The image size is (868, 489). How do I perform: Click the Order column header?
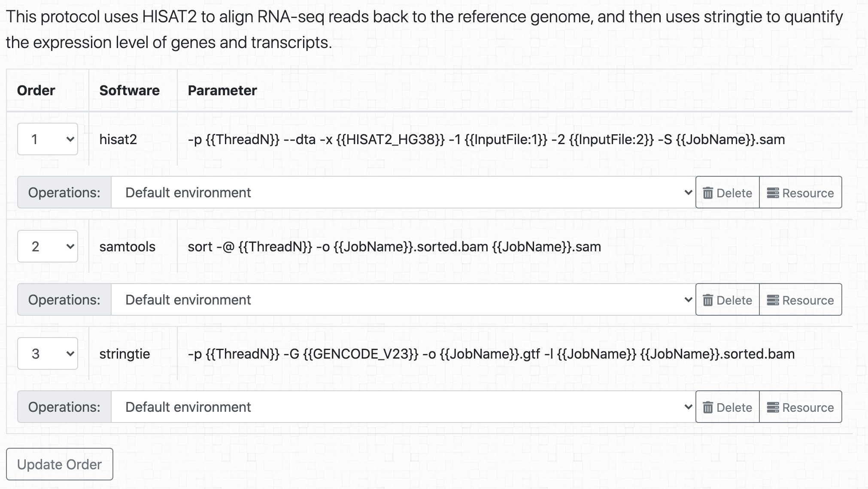tap(36, 91)
